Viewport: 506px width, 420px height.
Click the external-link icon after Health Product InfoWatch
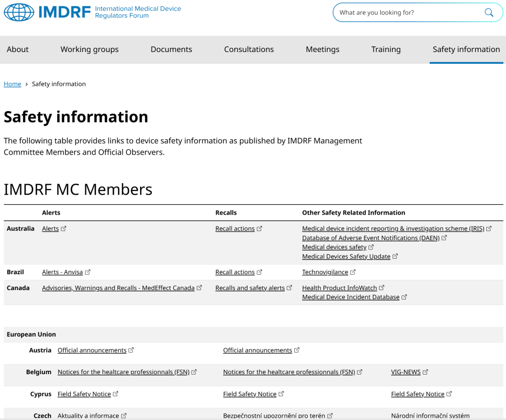(x=382, y=288)
